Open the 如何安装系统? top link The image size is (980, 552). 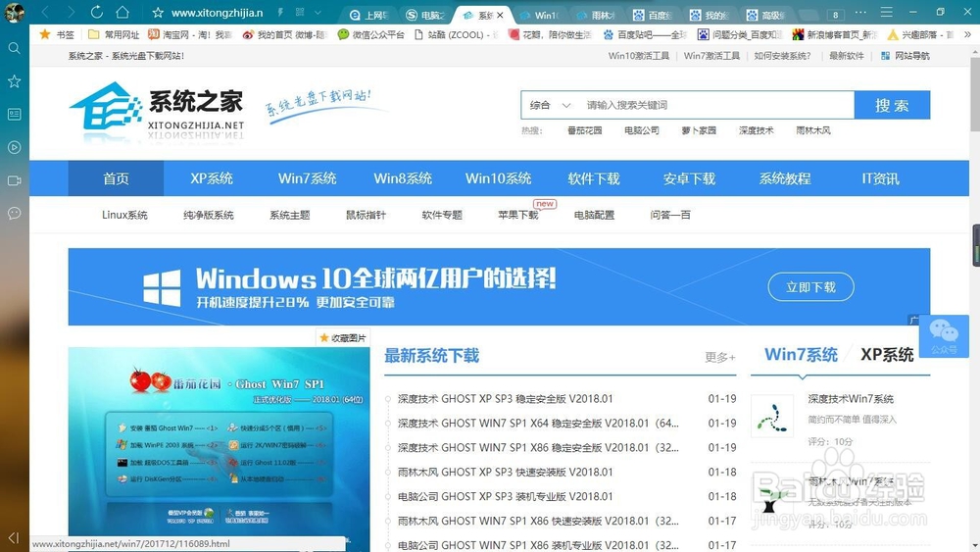pyautogui.click(x=782, y=56)
